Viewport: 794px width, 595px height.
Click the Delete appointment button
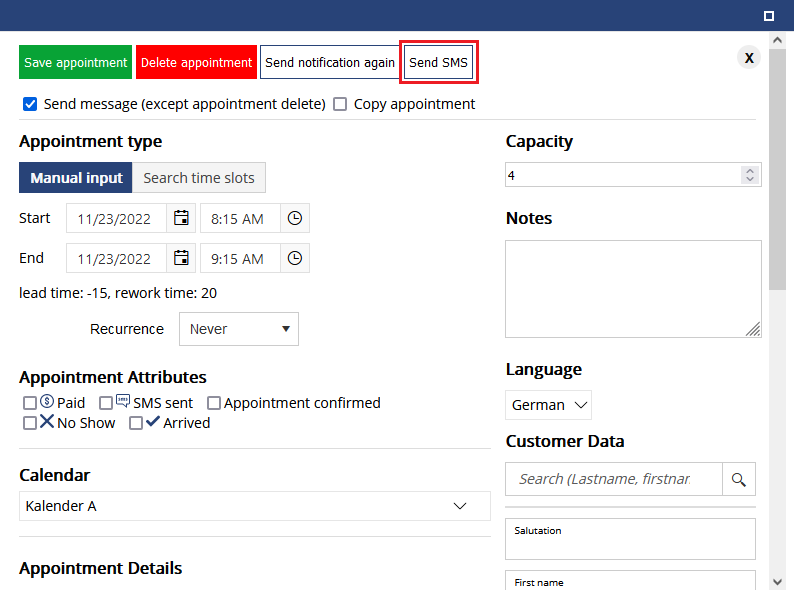(196, 62)
